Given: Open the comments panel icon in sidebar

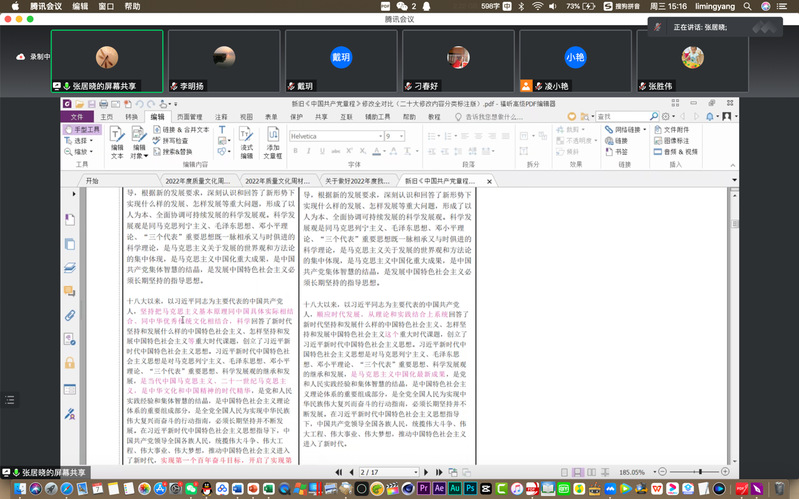Looking at the screenshot, I should tap(70, 291).
